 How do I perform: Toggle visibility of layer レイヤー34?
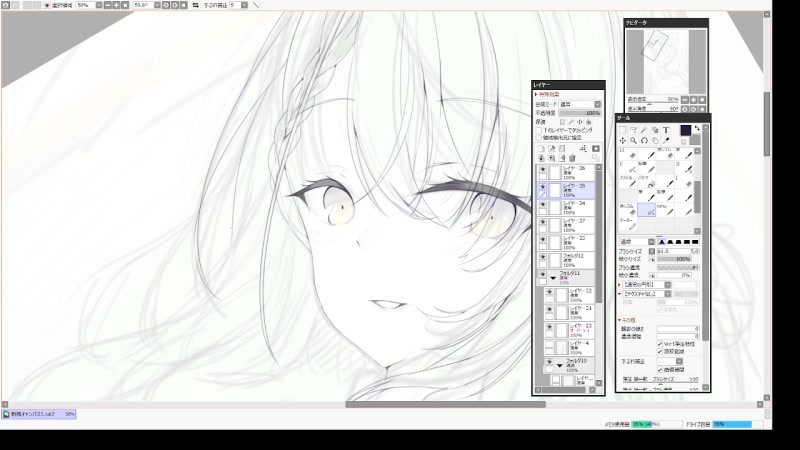542,205
